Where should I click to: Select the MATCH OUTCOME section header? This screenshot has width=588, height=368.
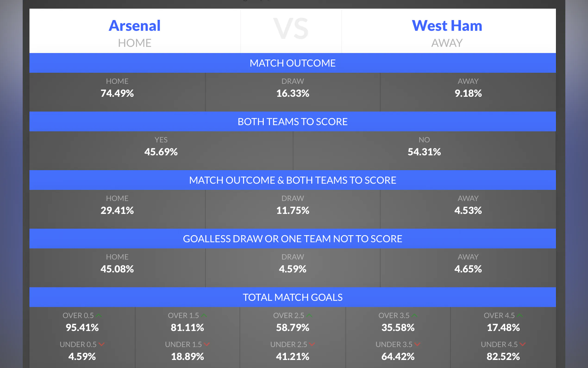(x=292, y=63)
